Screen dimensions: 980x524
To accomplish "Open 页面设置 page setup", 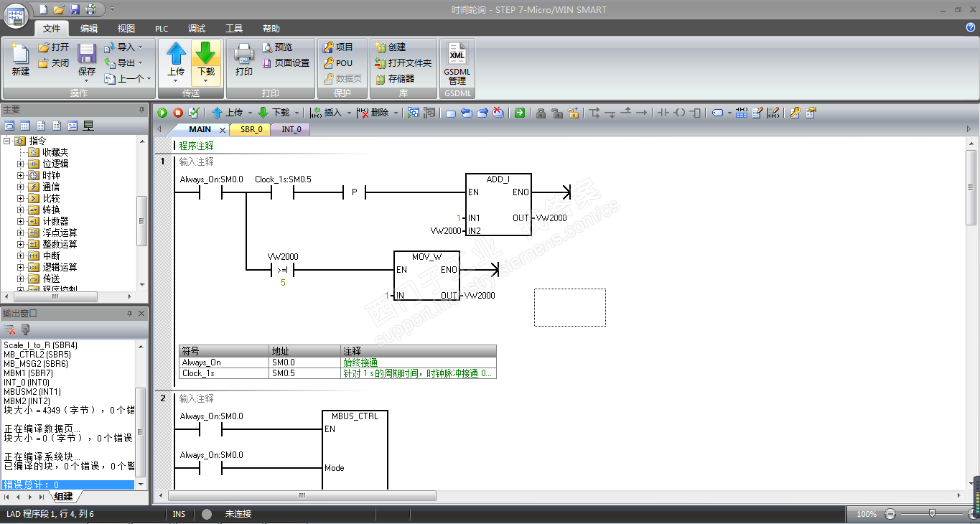I will coord(286,63).
